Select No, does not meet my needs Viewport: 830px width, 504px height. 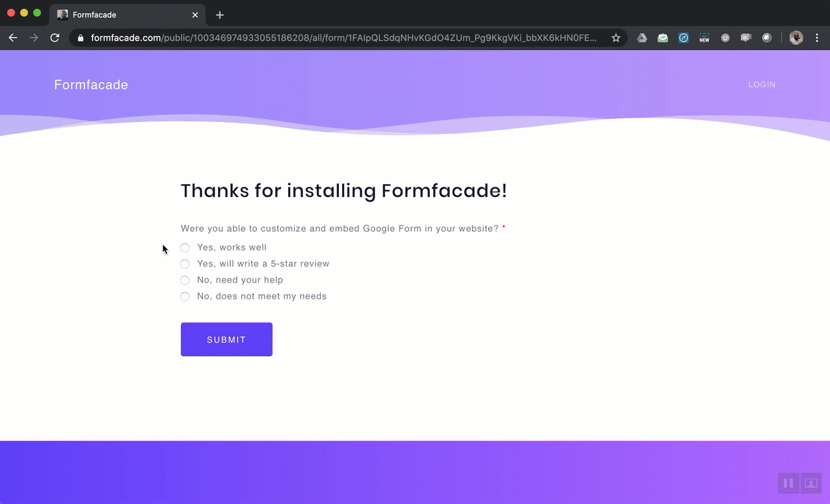coord(185,296)
